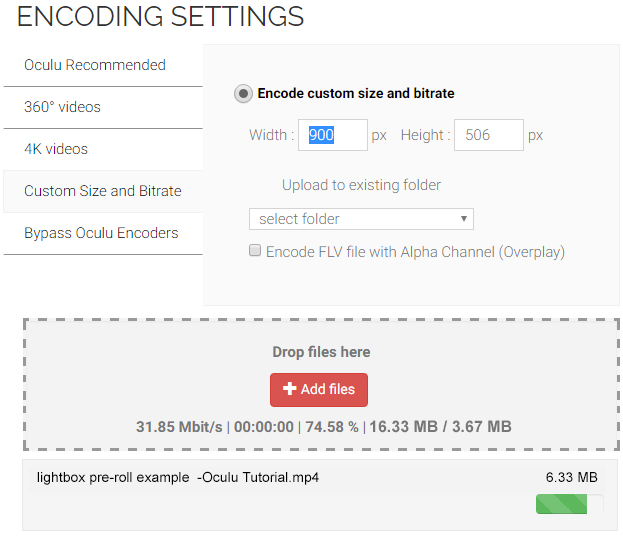This screenshot has width=623, height=537.
Task: Enable Encode FLV file with Alpha Channel
Action: click(255, 251)
